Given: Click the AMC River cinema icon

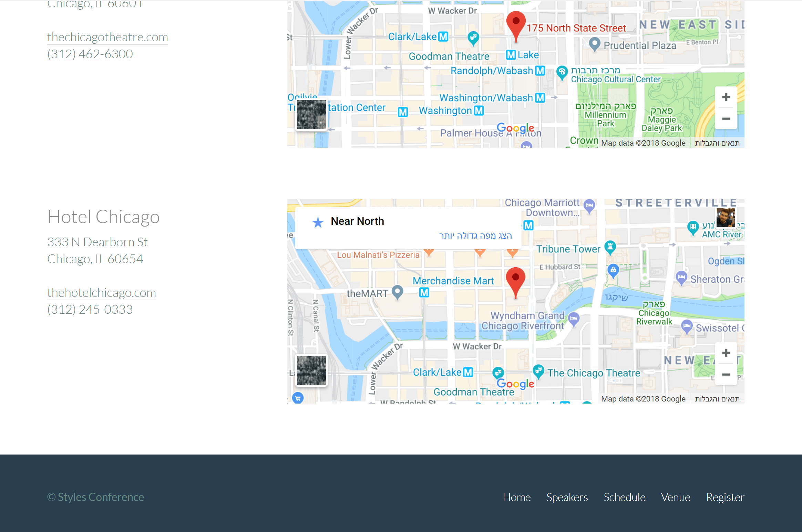Looking at the screenshot, I should [693, 228].
